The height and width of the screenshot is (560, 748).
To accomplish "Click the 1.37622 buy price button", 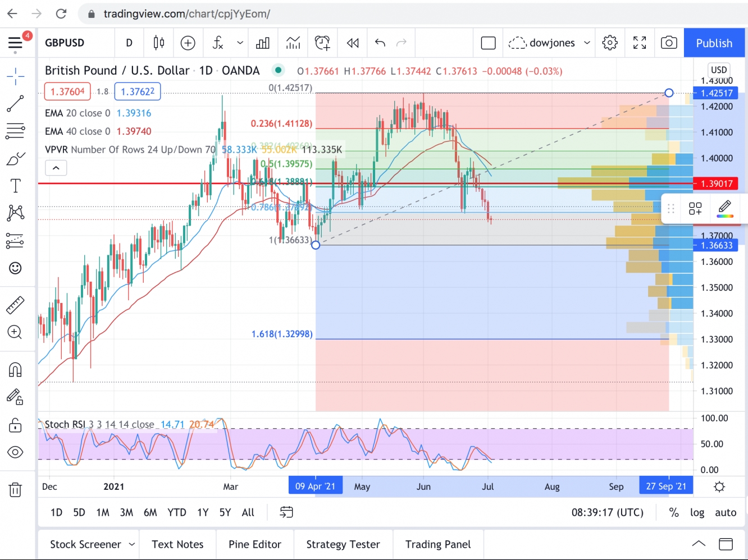I will [138, 91].
